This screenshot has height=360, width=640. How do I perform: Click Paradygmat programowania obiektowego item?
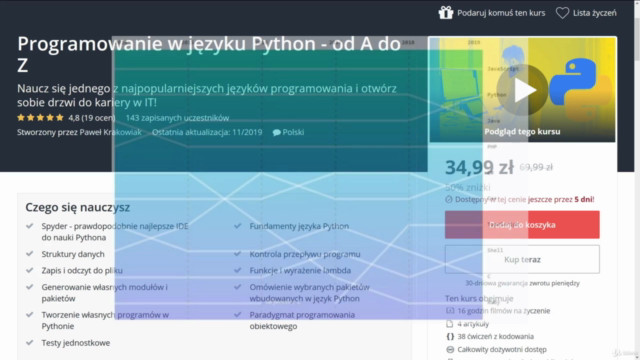[302, 320]
